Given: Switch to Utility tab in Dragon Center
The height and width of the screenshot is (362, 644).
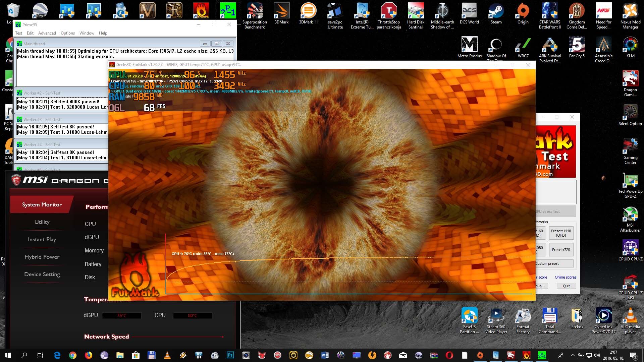Looking at the screenshot, I should point(42,222).
